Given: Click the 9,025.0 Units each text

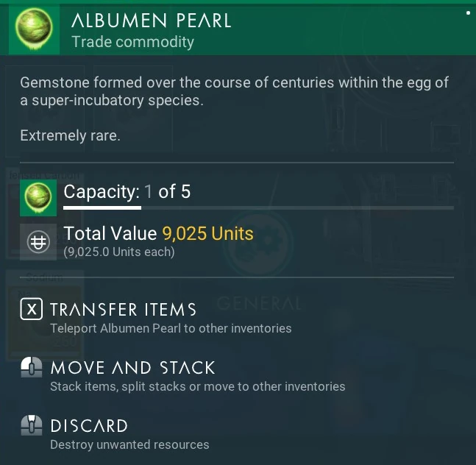Looking at the screenshot, I should click(x=119, y=252).
